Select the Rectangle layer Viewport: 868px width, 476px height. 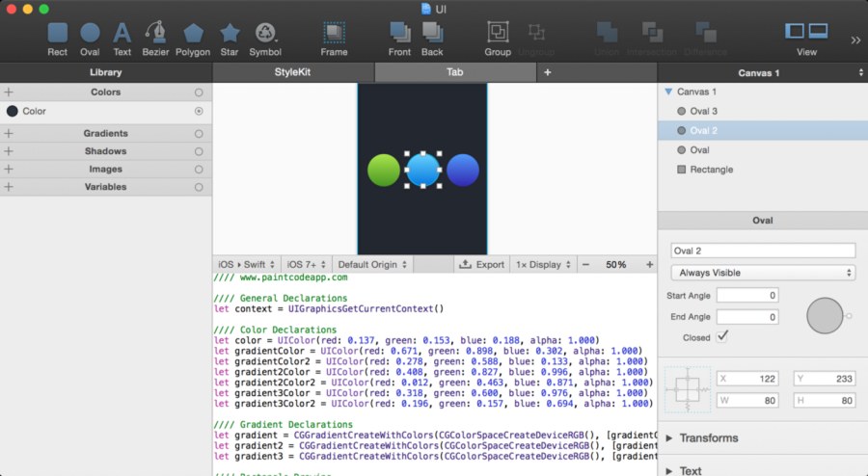click(x=763, y=170)
